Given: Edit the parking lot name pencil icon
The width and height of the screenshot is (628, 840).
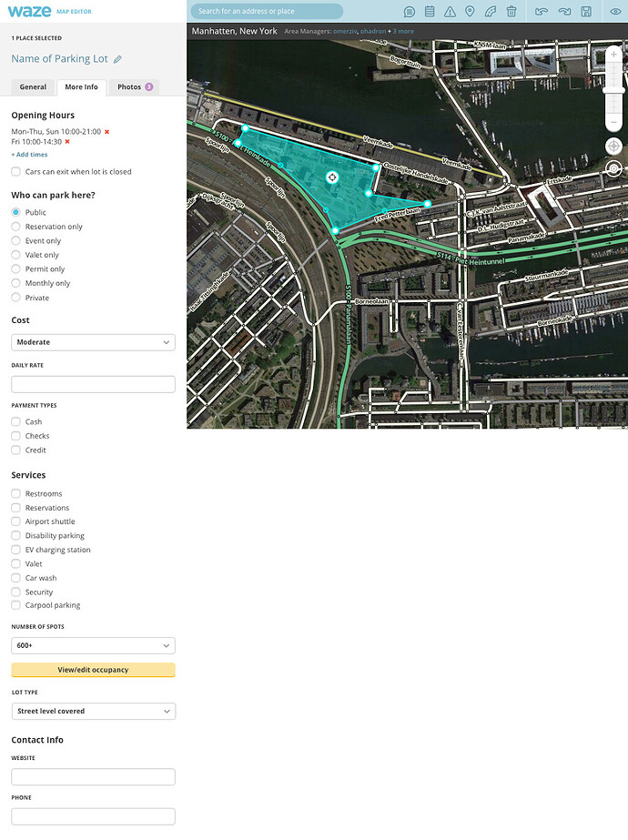Looking at the screenshot, I should pos(117,59).
